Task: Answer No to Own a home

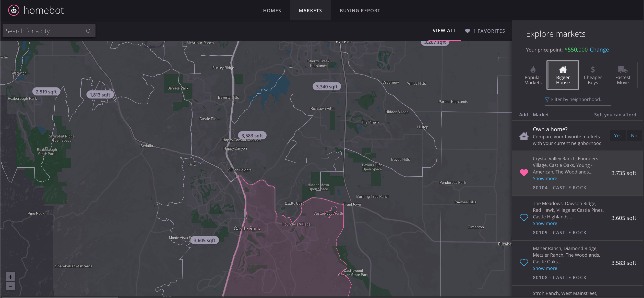Action: (x=634, y=136)
